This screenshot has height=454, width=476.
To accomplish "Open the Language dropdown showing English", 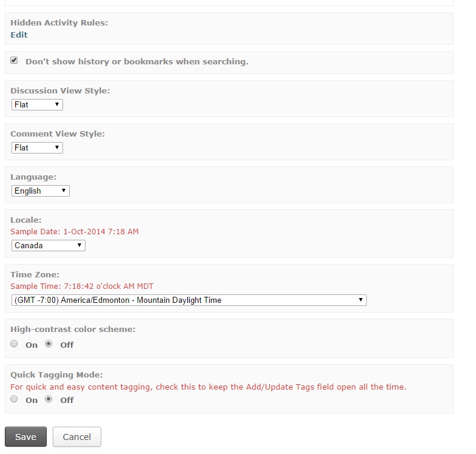I will (41, 191).
